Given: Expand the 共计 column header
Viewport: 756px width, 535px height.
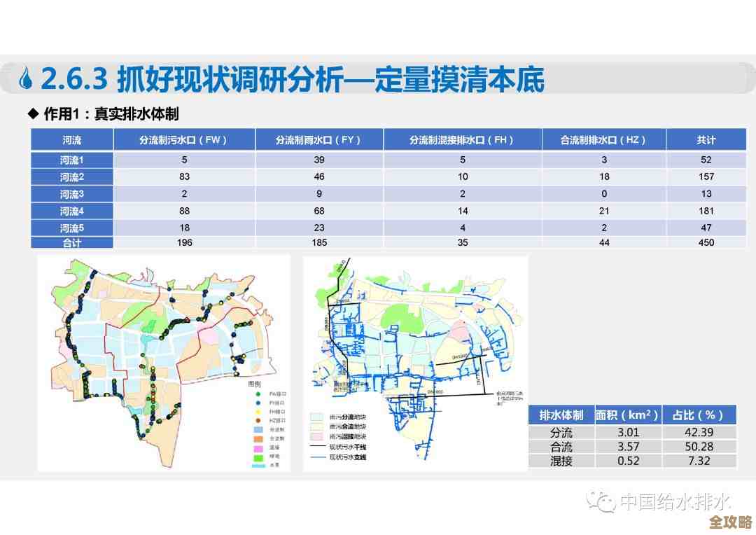Looking at the screenshot, I should click(707, 139).
